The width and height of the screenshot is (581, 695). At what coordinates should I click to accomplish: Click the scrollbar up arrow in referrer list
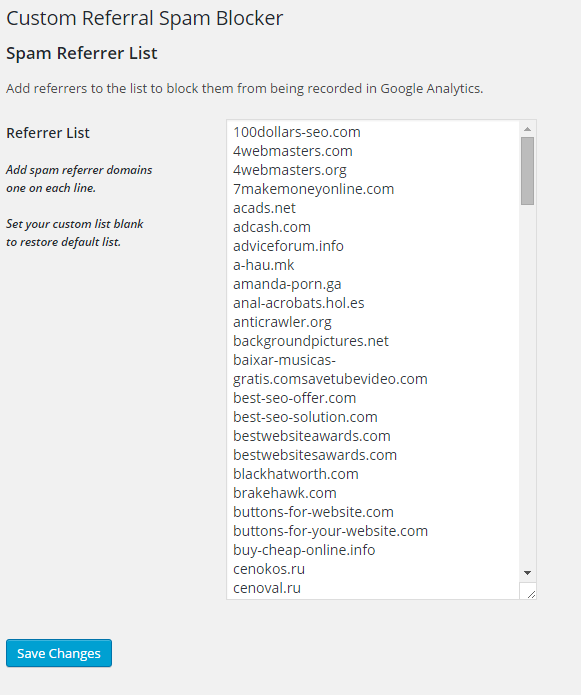click(527, 129)
